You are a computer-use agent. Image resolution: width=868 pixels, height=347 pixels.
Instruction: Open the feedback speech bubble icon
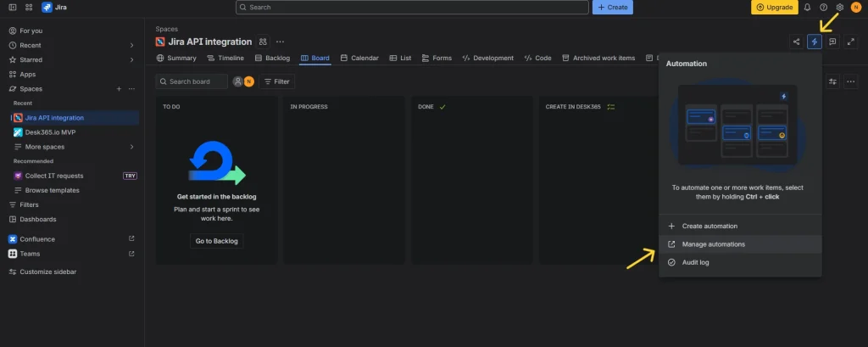(832, 42)
